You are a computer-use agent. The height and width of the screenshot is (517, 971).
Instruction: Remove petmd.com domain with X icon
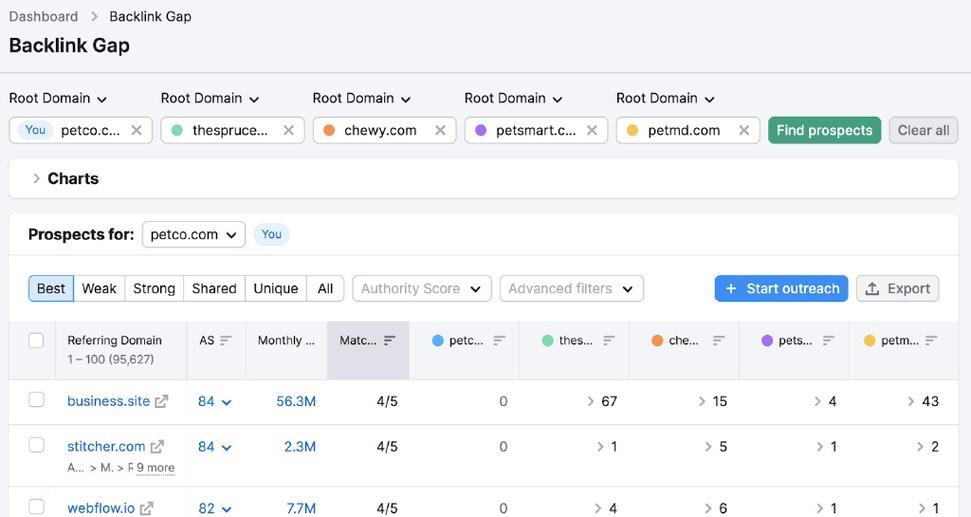[x=744, y=131]
